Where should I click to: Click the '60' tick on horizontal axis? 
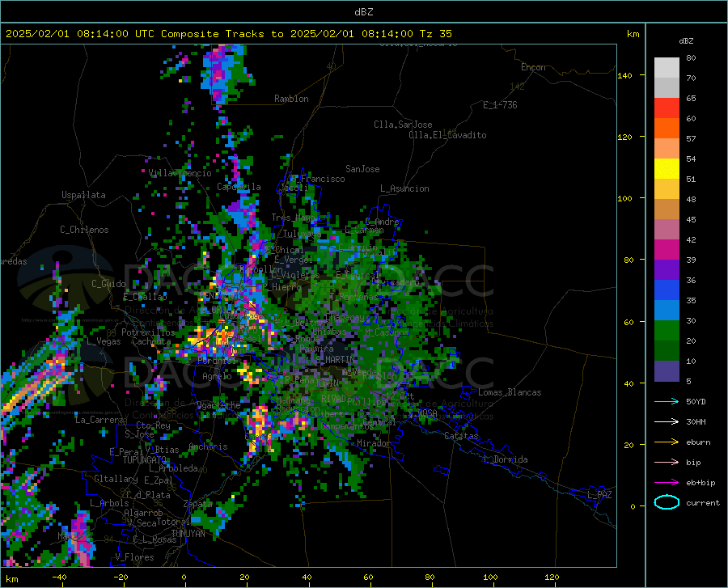[x=368, y=577]
